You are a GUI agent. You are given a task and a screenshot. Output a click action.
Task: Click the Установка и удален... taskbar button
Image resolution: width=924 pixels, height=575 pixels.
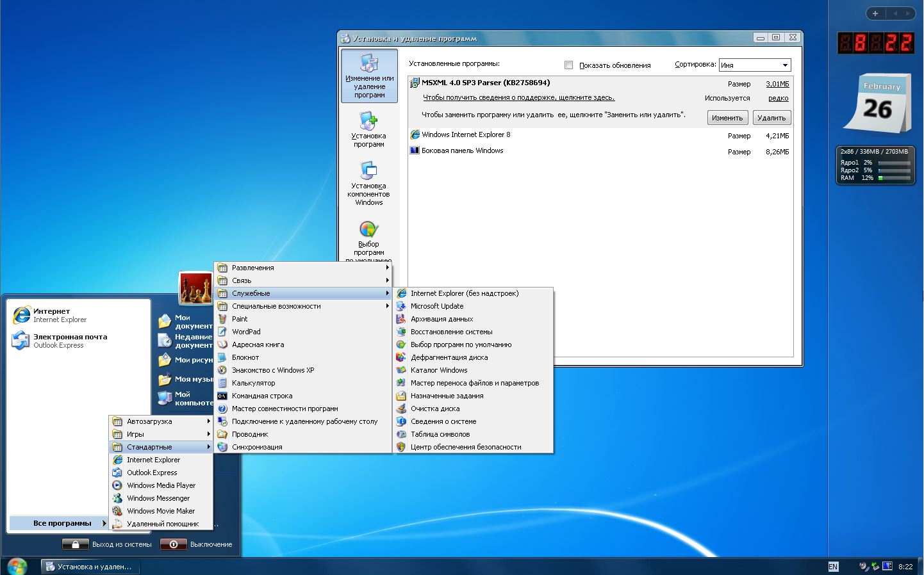point(90,567)
